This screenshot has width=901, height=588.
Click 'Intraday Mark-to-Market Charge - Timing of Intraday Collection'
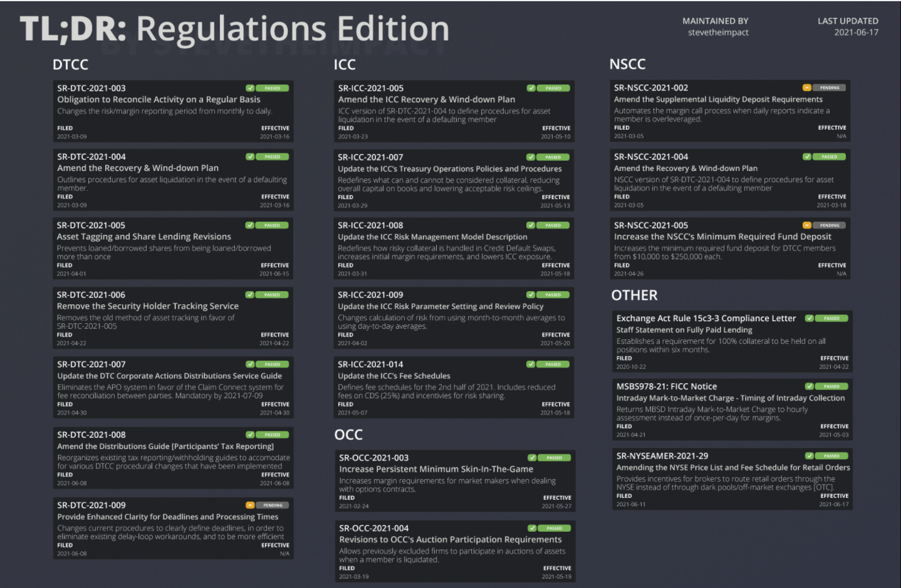tap(731, 398)
